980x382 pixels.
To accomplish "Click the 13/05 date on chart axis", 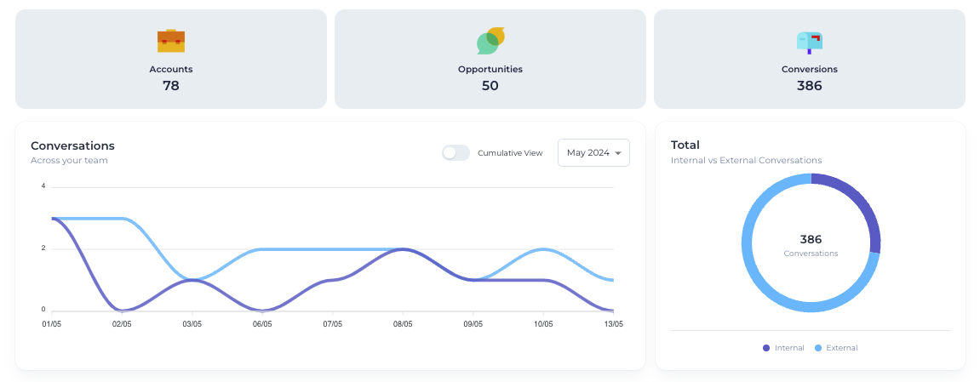I will 613,324.
